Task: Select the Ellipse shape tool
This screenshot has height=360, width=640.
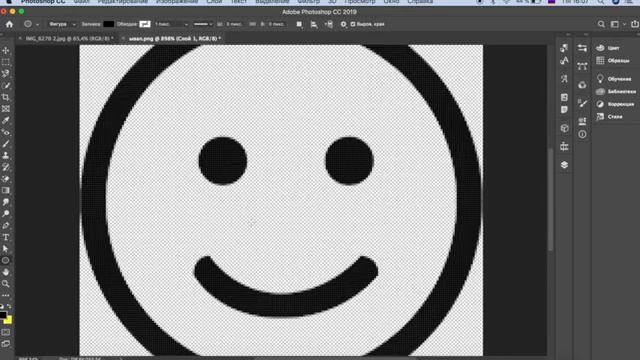Action: (6, 260)
